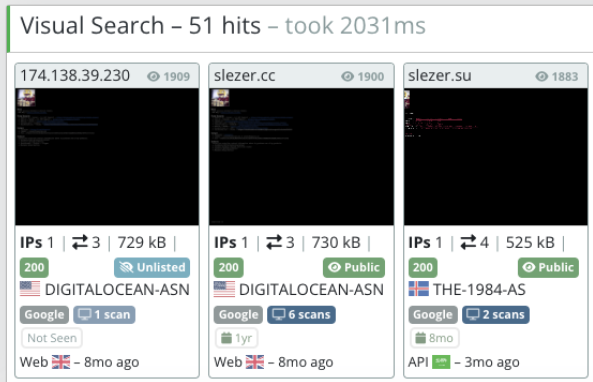This screenshot has height=382, width=593.
Task: Open the slezer.cc domain link
Action: tap(244, 75)
